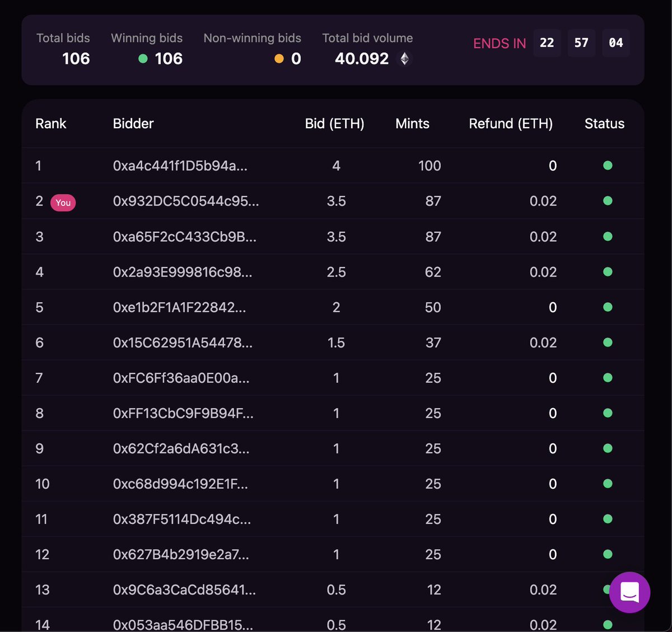Click the countdown seconds box 04
The height and width of the screenshot is (632, 672).
pyautogui.click(x=616, y=43)
